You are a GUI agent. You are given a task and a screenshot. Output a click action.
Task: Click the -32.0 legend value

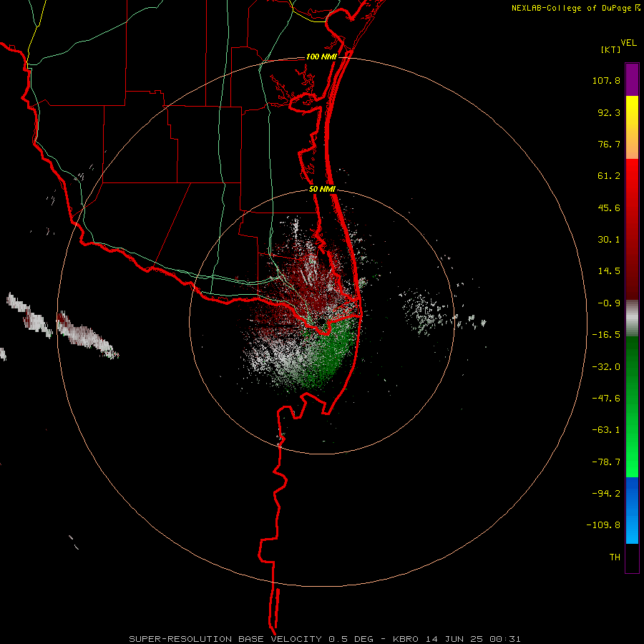(x=606, y=367)
